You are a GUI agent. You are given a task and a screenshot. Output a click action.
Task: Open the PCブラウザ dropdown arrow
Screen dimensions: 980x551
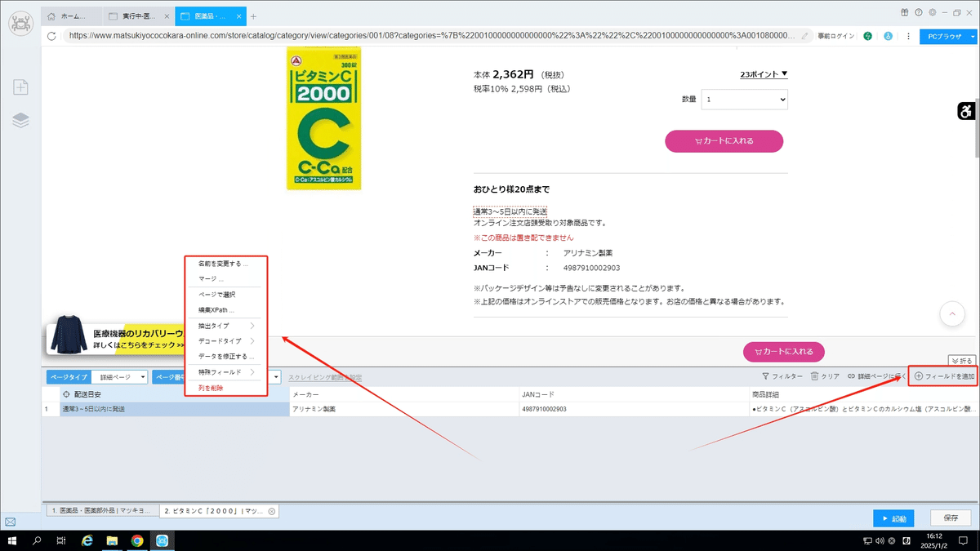973,36
